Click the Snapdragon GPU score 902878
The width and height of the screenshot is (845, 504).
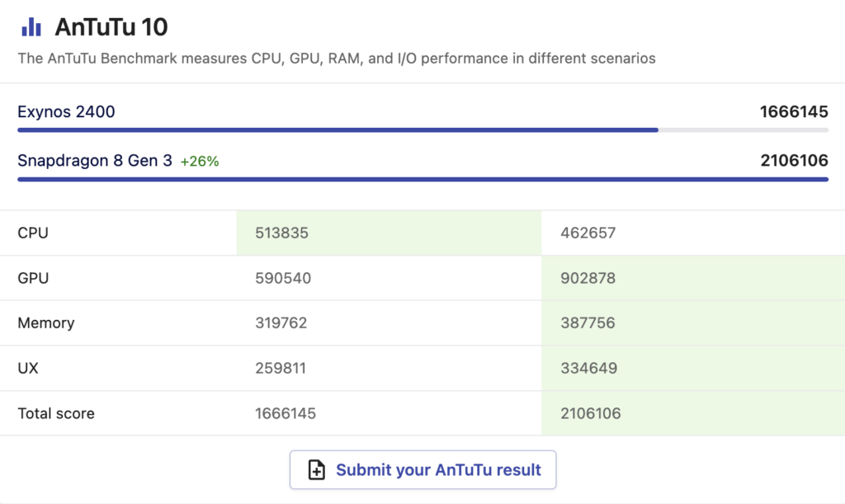pyautogui.click(x=588, y=278)
